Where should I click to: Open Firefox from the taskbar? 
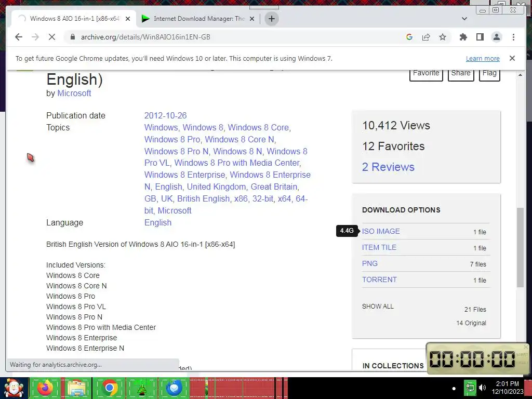click(x=45, y=388)
